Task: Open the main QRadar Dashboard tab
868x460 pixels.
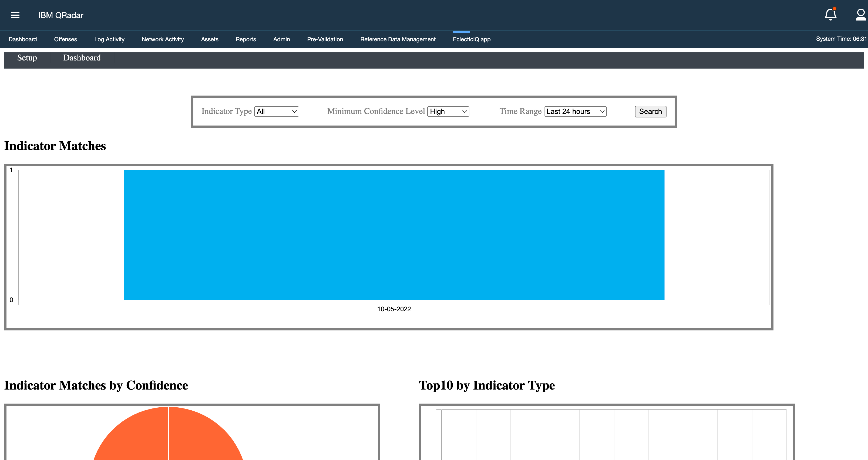Action: (x=23, y=39)
